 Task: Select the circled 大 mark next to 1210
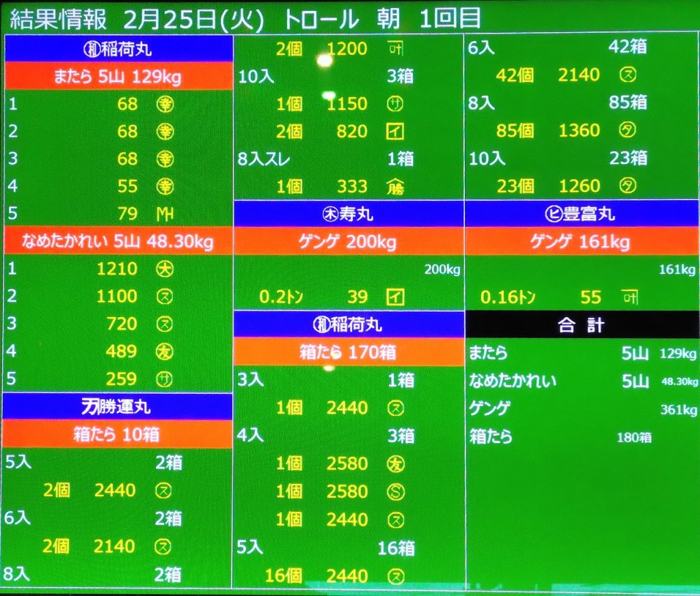(x=165, y=269)
